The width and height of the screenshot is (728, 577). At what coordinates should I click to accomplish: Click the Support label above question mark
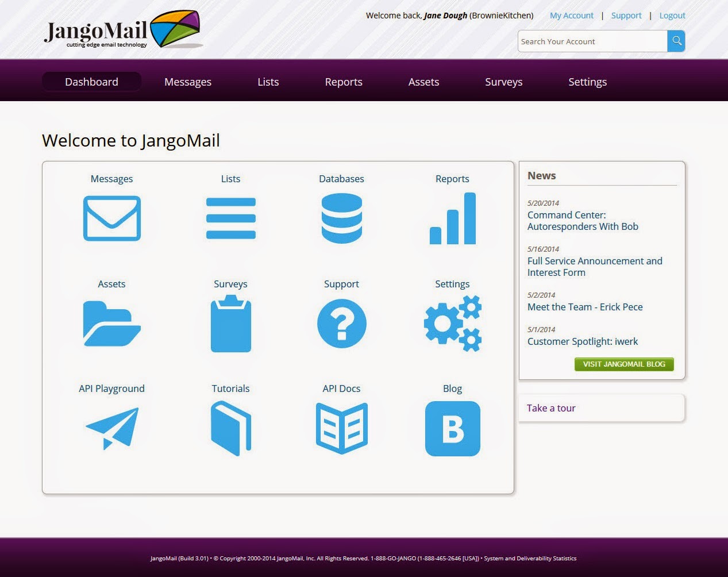pos(342,284)
